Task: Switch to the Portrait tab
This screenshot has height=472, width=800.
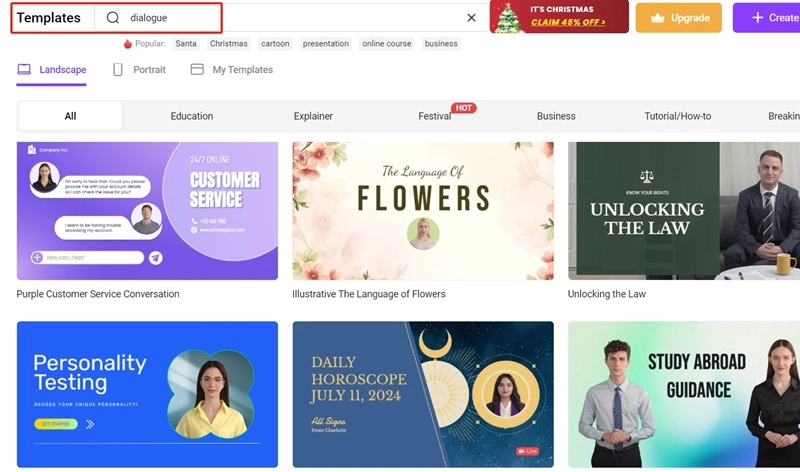Action: point(139,70)
